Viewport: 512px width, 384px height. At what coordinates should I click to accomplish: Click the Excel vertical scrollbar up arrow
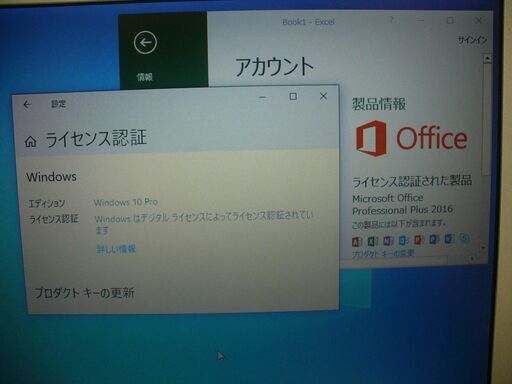pyautogui.click(x=487, y=59)
